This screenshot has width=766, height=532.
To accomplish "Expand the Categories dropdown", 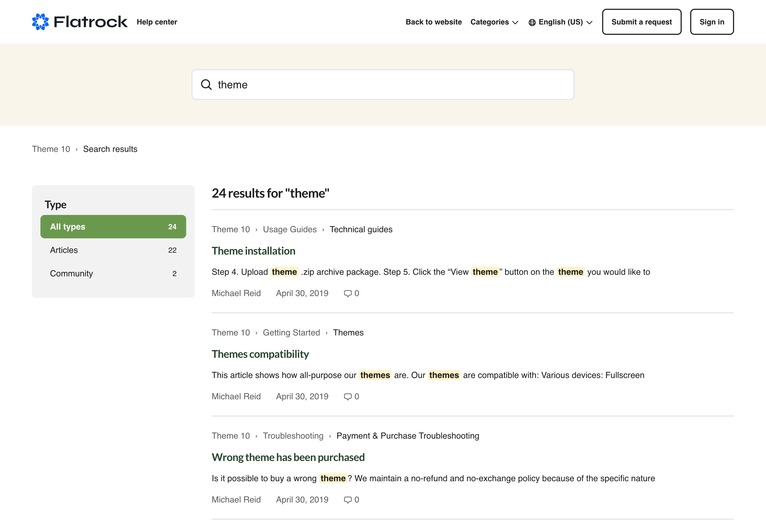I will point(494,22).
